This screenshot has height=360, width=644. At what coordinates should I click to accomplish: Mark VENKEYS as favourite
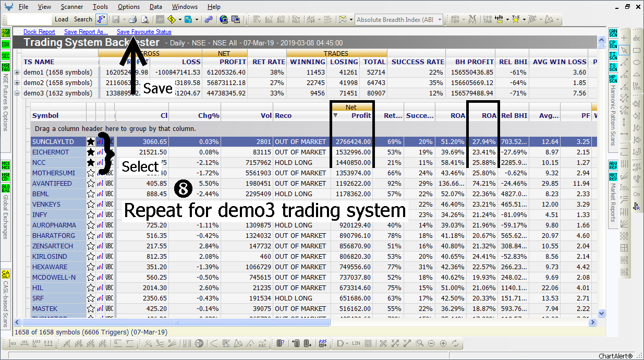click(91, 204)
